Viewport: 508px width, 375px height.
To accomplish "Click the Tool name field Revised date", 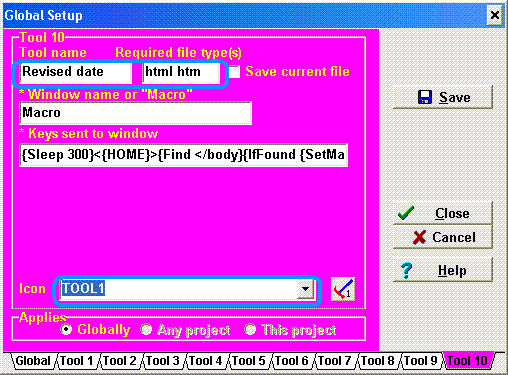I will pos(76,72).
